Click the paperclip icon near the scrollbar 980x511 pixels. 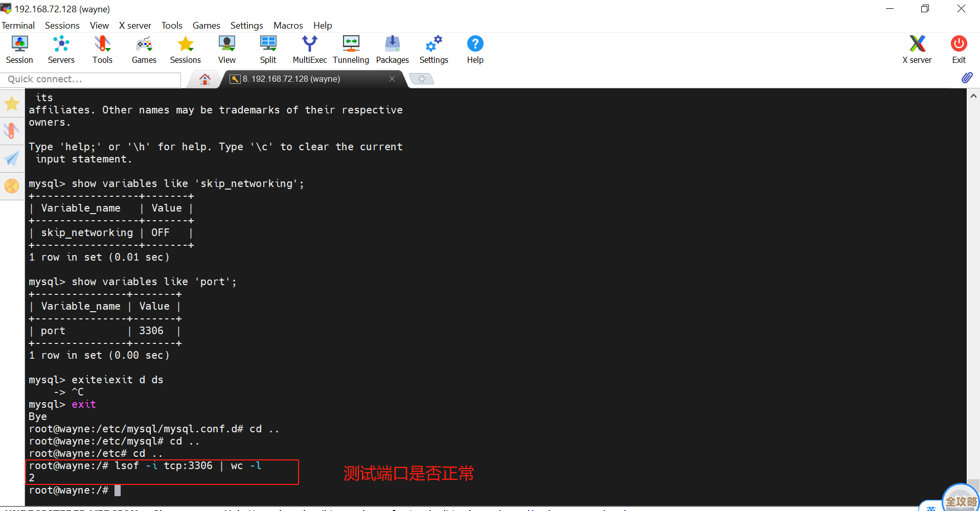point(967,78)
